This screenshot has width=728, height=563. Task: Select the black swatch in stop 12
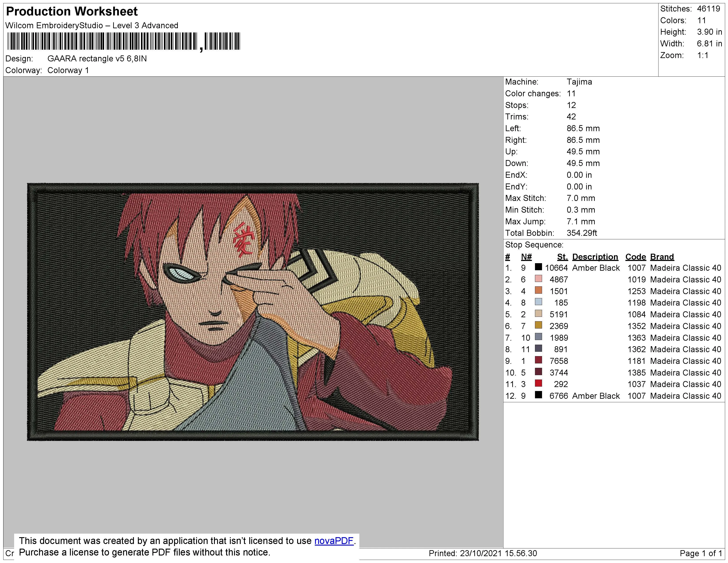tap(538, 395)
